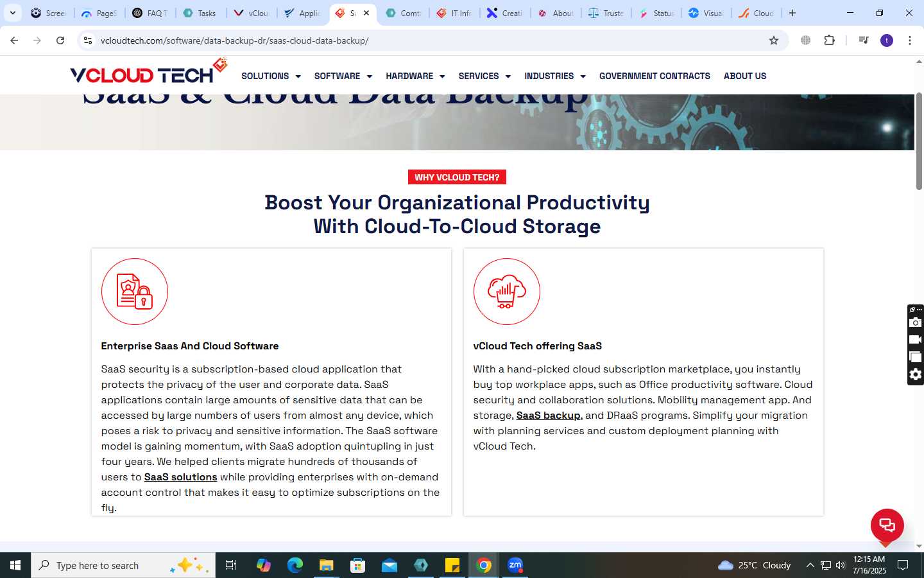Screen dimensions: 924x578
Task: Click the Windows search box
Action: [x=123, y=565]
